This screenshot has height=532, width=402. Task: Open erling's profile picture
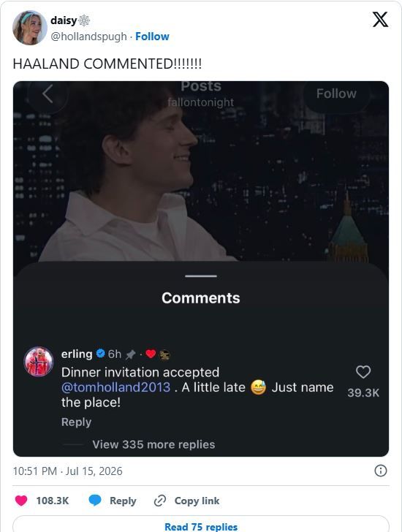click(x=38, y=362)
